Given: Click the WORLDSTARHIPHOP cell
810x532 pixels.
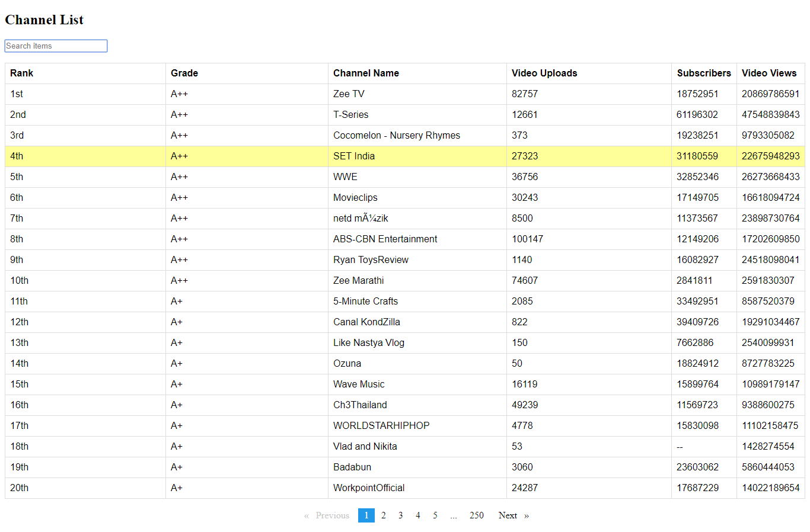Looking at the screenshot, I should pyautogui.click(x=417, y=426).
